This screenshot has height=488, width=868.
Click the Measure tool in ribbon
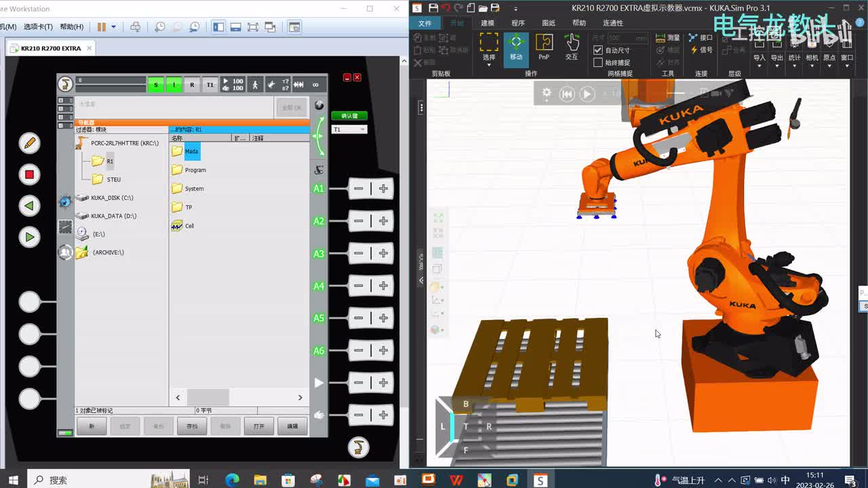tap(668, 38)
